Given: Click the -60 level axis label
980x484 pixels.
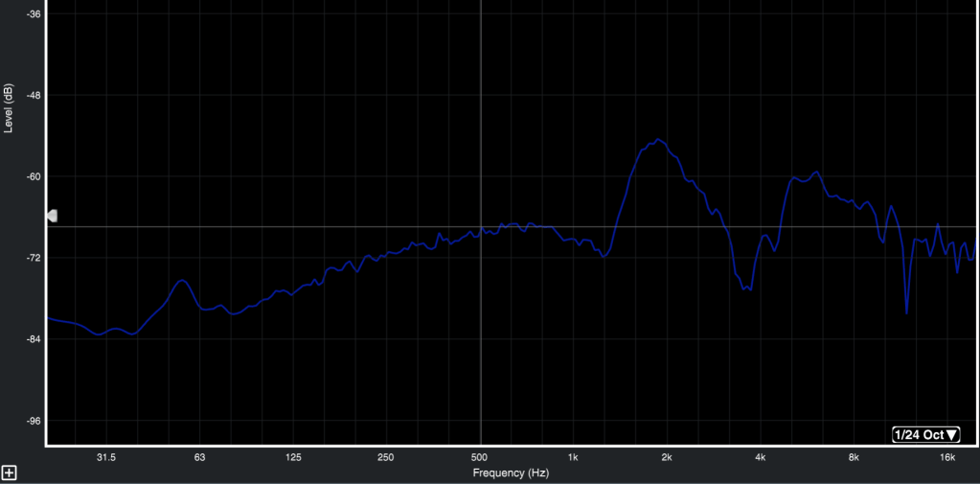Looking at the screenshot, I should point(33,177).
